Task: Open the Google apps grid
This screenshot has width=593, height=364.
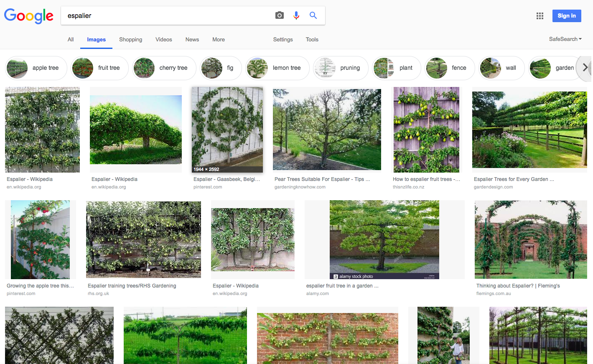Action: point(540,16)
